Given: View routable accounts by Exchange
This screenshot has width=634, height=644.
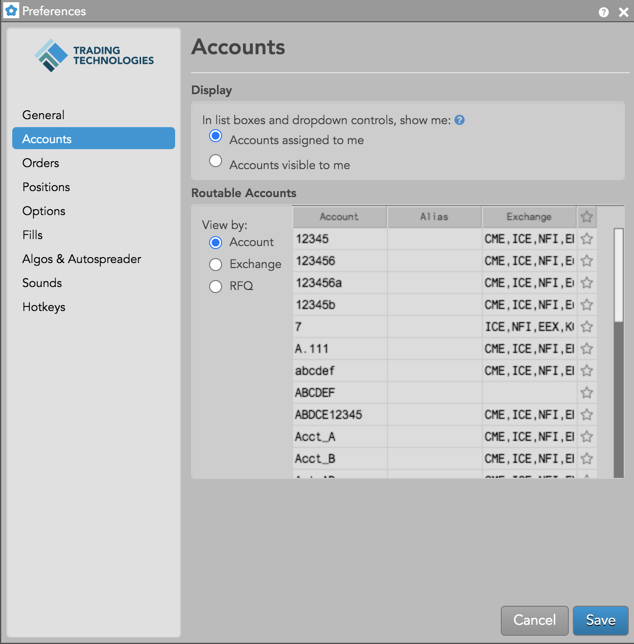Looking at the screenshot, I should [x=216, y=264].
